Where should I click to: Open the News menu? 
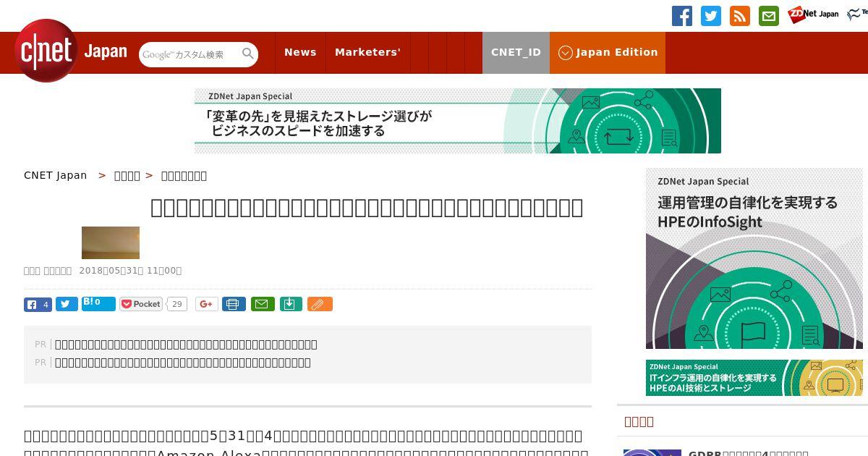click(x=300, y=52)
